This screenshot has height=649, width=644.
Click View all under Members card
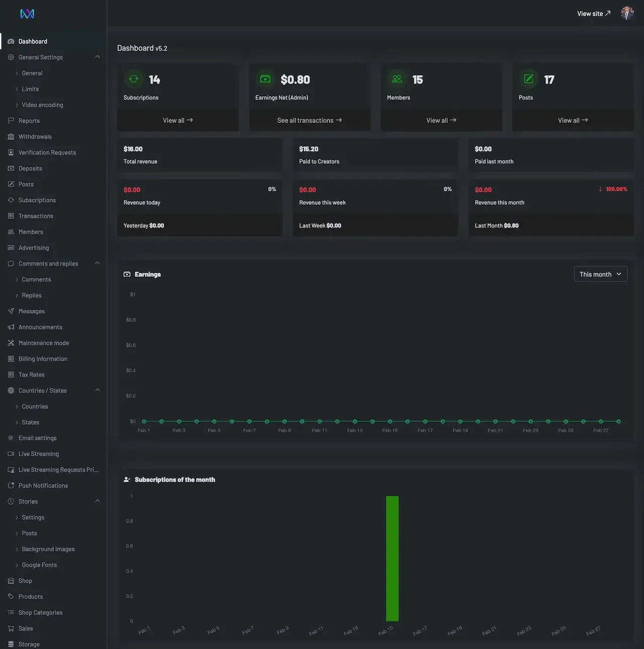tap(441, 120)
